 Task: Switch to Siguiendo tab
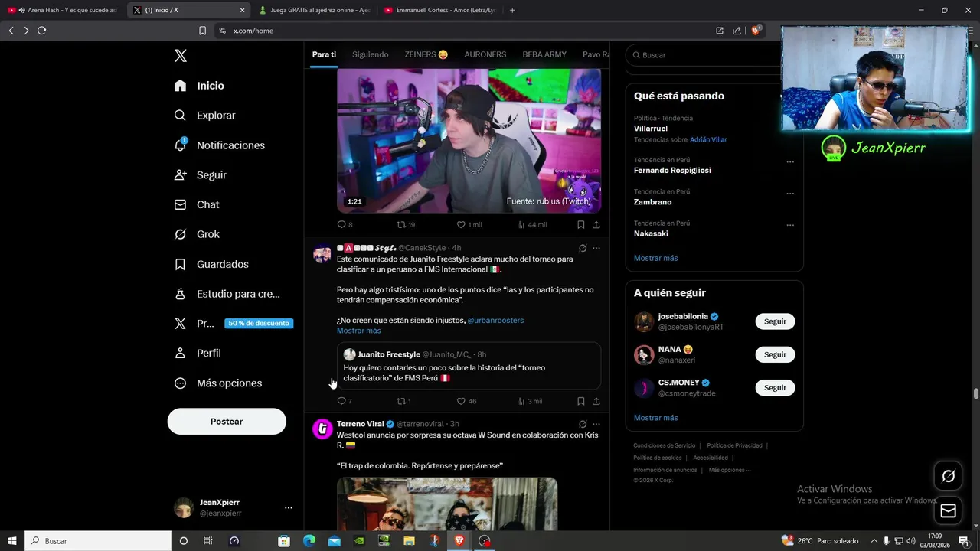[x=371, y=54]
